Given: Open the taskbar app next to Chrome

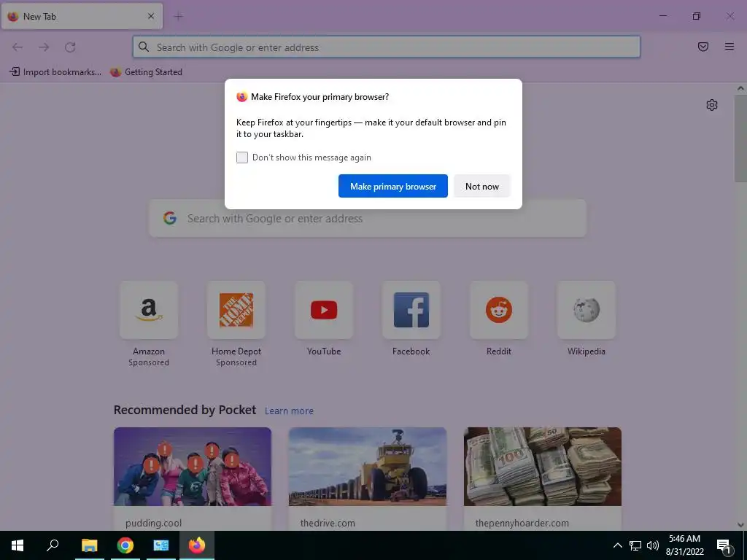Looking at the screenshot, I should (161, 545).
